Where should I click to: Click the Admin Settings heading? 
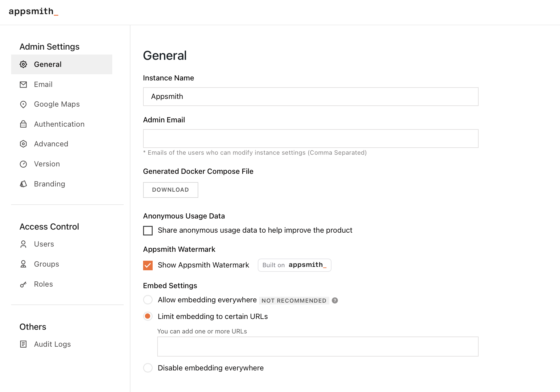(x=50, y=47)
